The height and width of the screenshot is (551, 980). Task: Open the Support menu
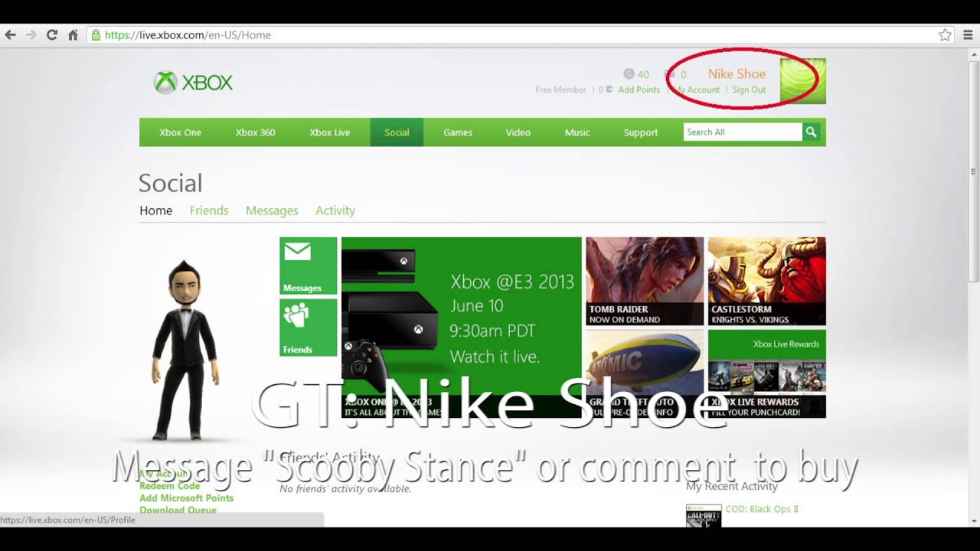pos(640,132)
